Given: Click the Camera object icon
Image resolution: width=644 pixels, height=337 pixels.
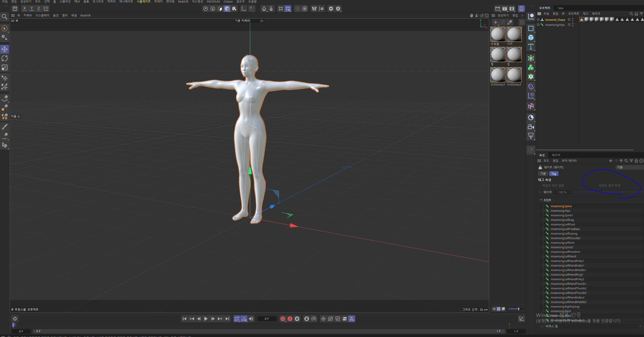Looking at the screenshot, I should tap(531, 127).
